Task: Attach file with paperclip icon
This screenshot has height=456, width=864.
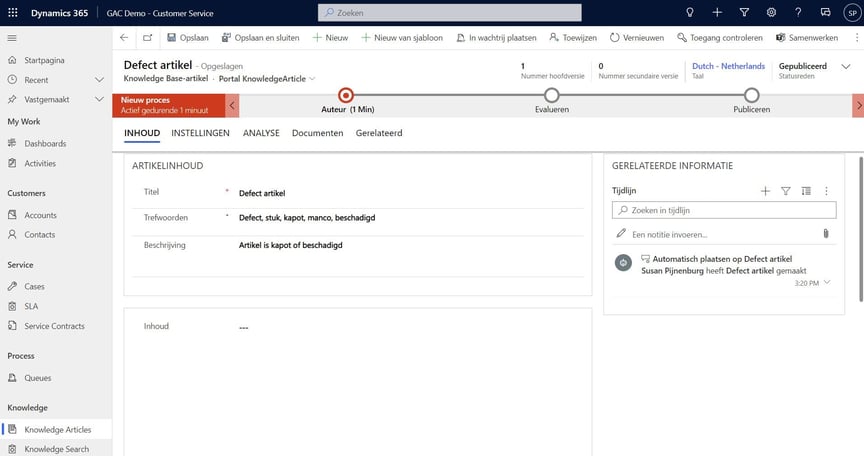Action: coord(825,234)
